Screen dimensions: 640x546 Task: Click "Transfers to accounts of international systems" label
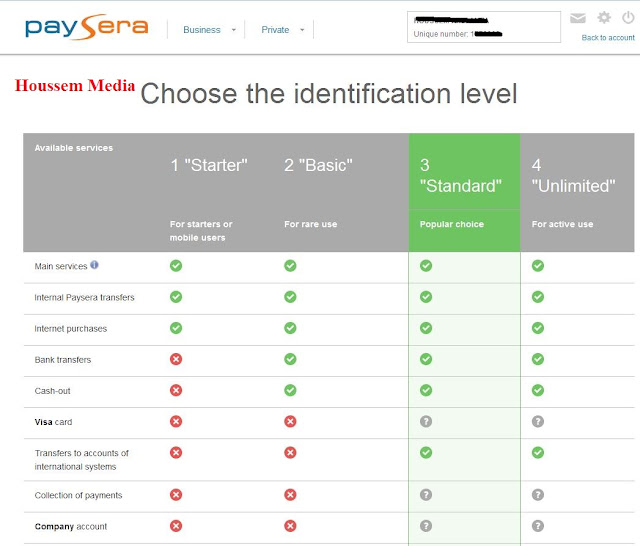point(82,460)
